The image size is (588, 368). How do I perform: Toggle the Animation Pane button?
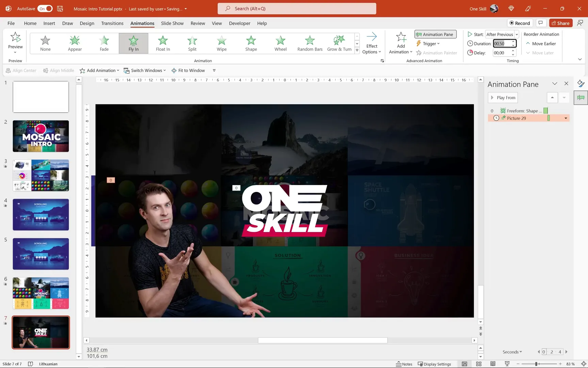pyautogui.click(x=435, y=34)
